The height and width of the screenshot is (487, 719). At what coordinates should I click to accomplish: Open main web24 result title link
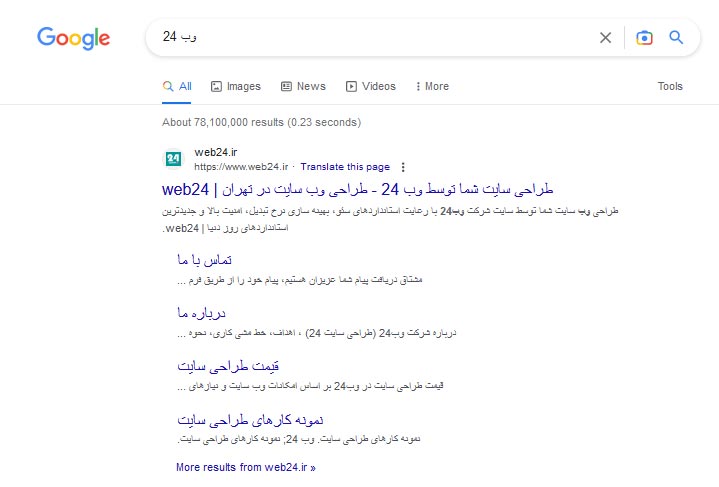357,189
